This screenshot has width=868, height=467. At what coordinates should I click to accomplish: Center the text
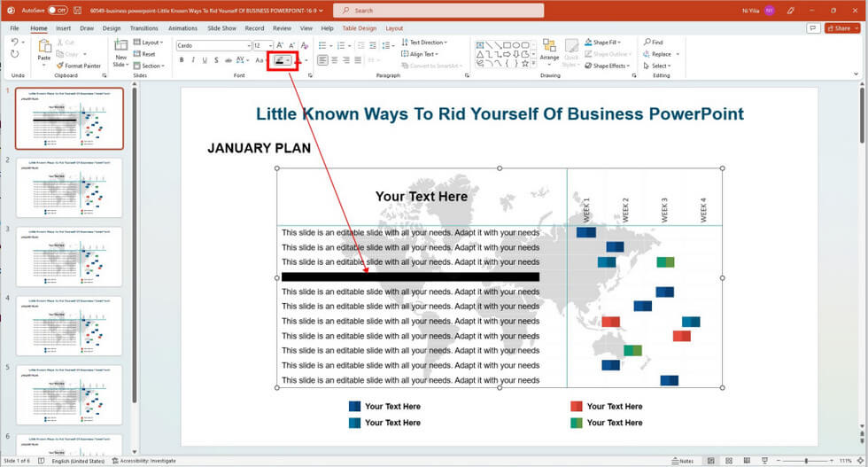(x=335, y=60)
